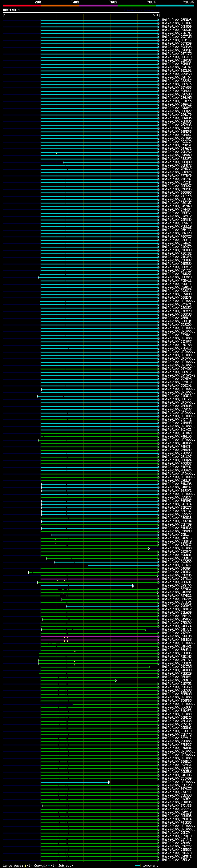Click the UniRef100_O22287 hit label

point(176,81)
